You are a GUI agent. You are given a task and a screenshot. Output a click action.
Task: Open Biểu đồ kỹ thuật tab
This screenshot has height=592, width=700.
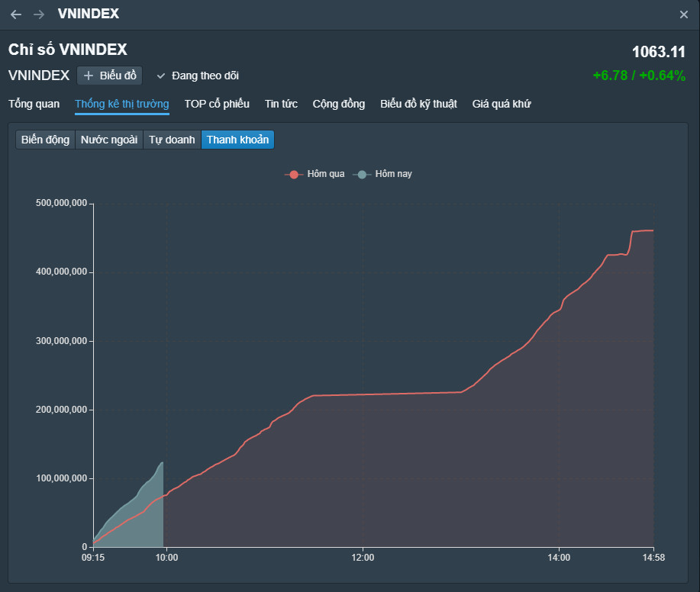pyautogui.click(x=419, y=104)
